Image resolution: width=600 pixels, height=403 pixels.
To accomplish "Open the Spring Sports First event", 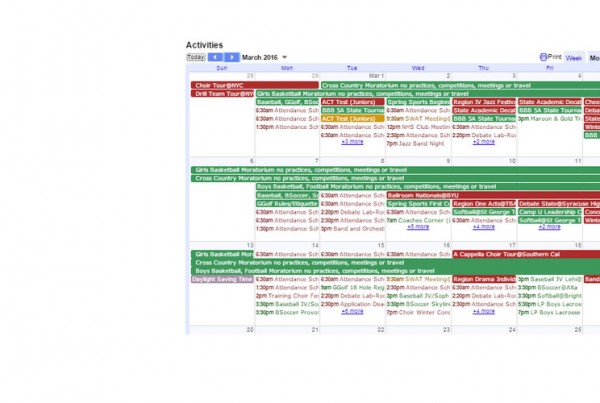I will click(x=418, y=204).
